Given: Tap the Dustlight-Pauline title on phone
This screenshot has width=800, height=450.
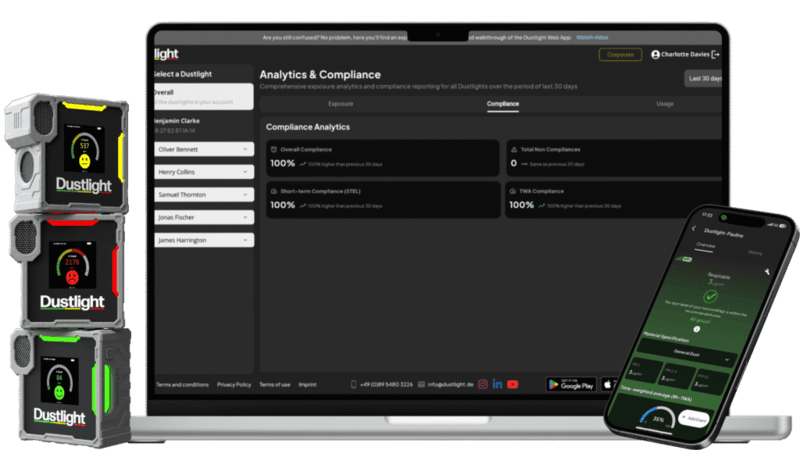Looking at the screenshot, I should click(723, 233).
